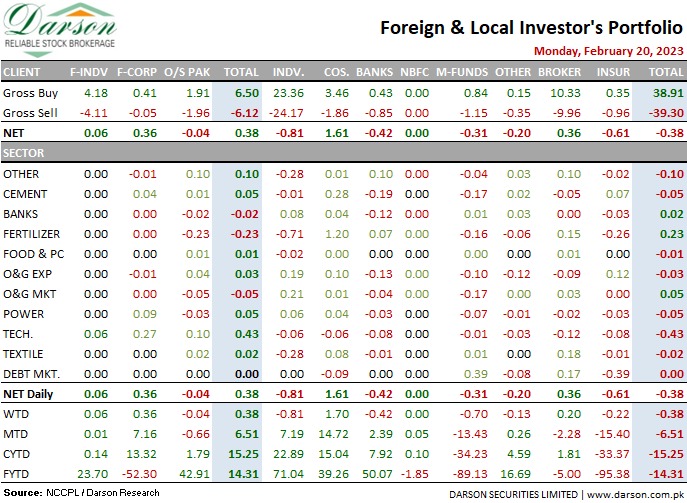Viewport: 687px width, 503px height.
Task: Click 'DARSON SECURITIES LIMITED' footer text
Action: coord(513,494)
